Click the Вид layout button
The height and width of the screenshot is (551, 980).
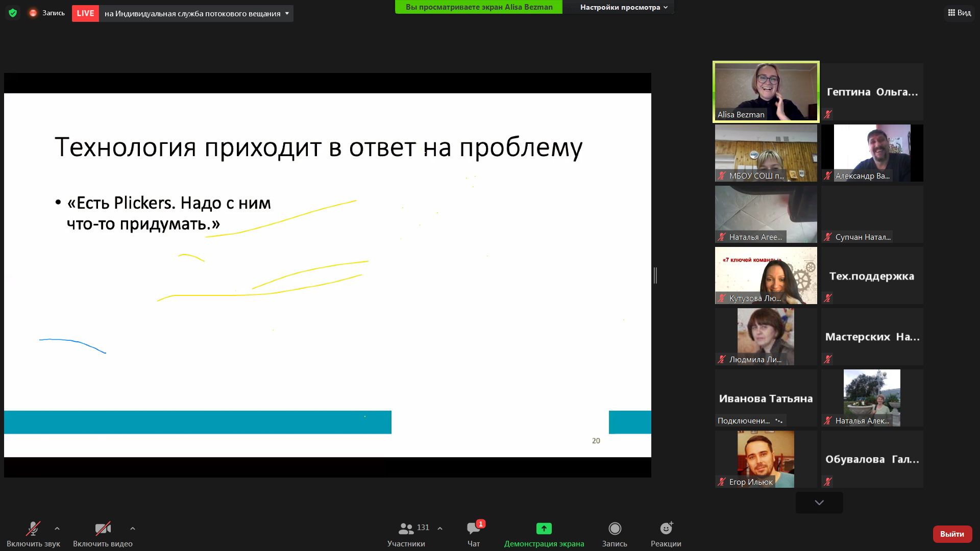pos(959,13)
